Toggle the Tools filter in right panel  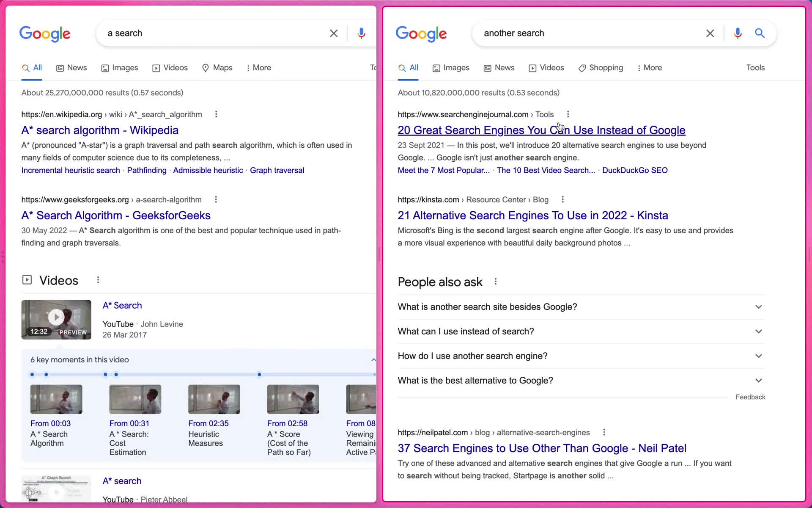point(755,67)
